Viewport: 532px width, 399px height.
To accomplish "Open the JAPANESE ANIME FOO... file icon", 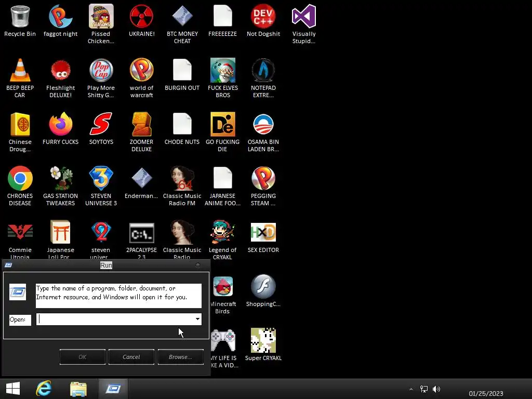I will [222, 178].
